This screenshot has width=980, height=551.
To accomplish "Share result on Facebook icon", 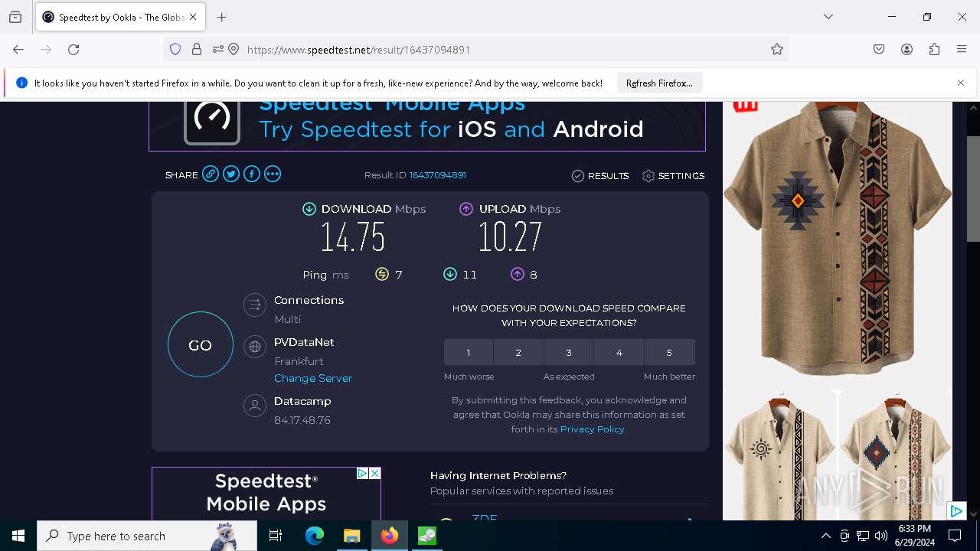I will point(252,174).
